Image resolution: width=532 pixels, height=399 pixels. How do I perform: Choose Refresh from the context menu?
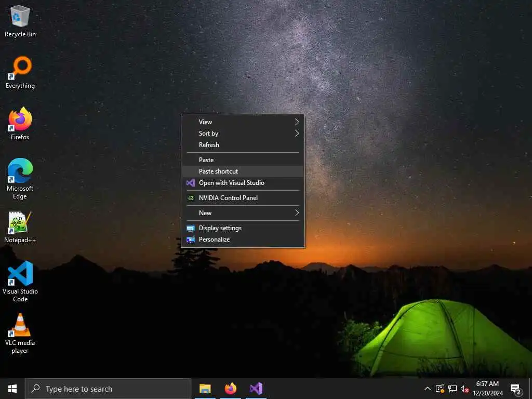pos(243,145)
